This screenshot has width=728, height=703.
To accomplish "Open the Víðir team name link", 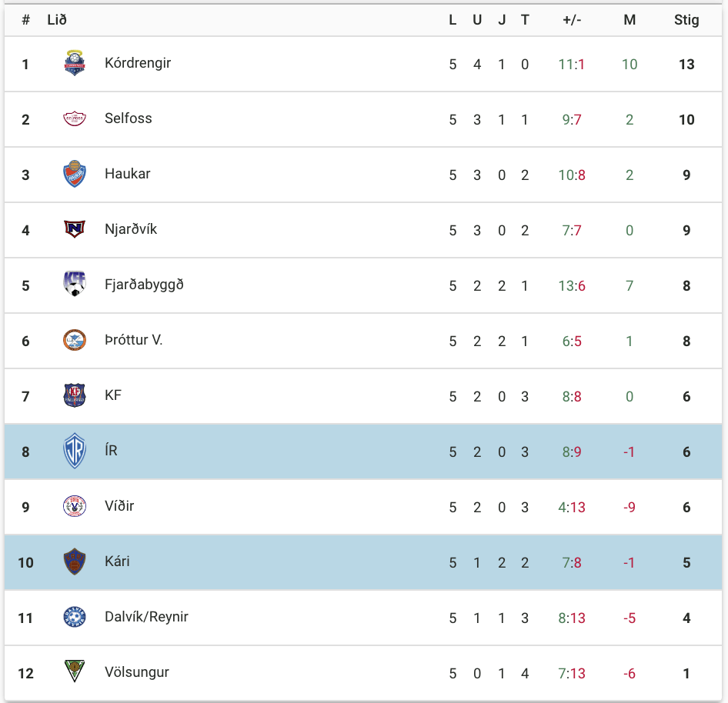I will 119,506.
